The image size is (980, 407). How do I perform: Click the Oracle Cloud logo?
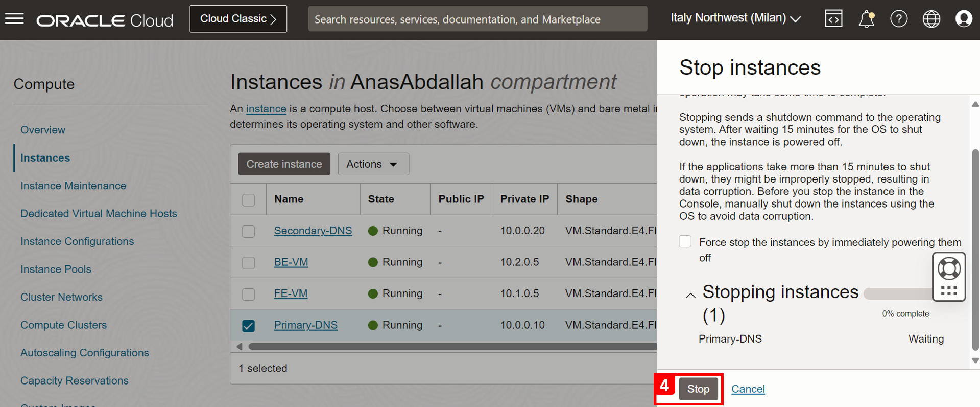[105, 20]
